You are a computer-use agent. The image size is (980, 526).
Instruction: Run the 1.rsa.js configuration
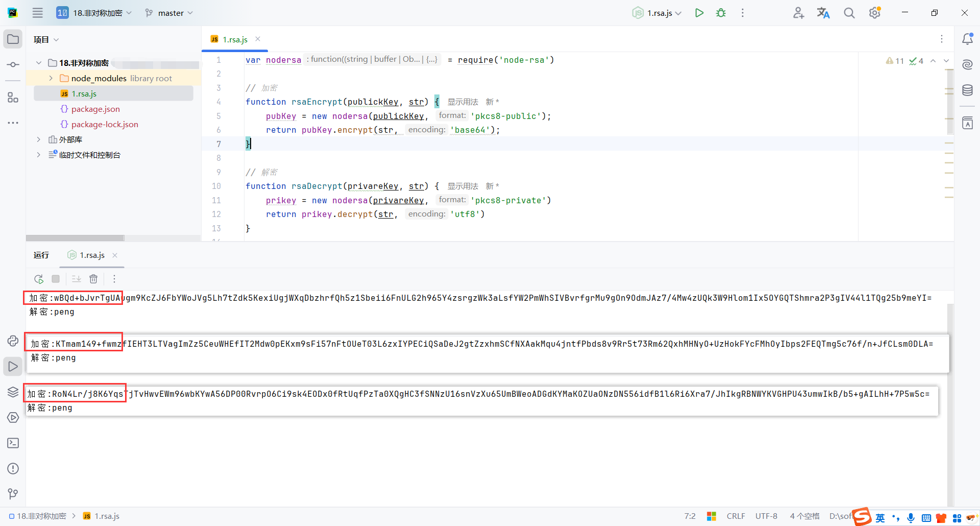coord(699,13)
